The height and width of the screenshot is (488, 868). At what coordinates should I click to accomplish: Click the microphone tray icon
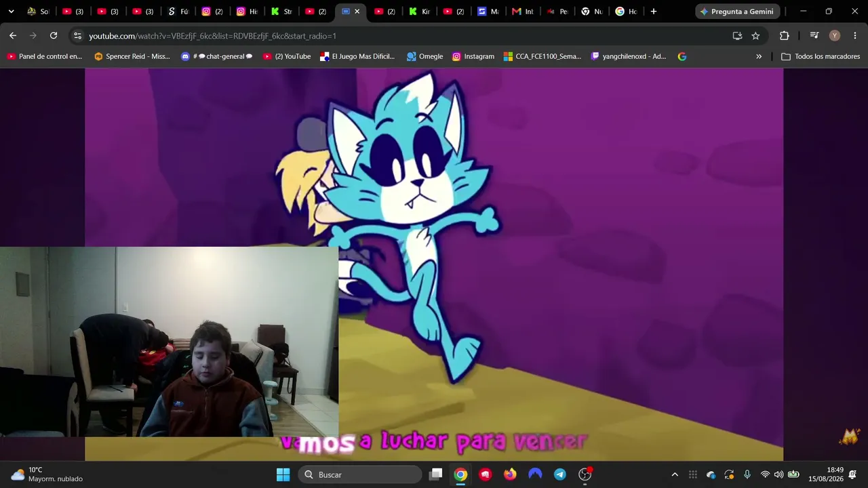point(747,474)
